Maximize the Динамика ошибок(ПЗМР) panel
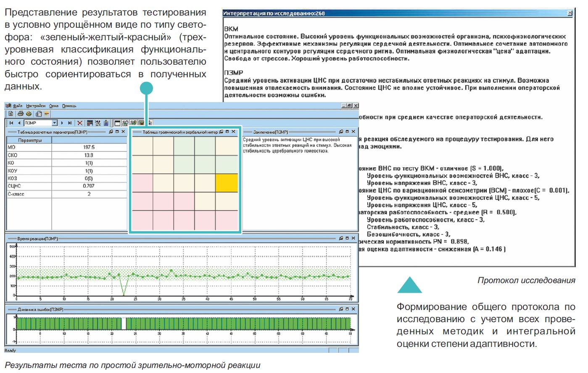Image resolution: width=588 pixels, height=373 pixels. tap(347, 309)
